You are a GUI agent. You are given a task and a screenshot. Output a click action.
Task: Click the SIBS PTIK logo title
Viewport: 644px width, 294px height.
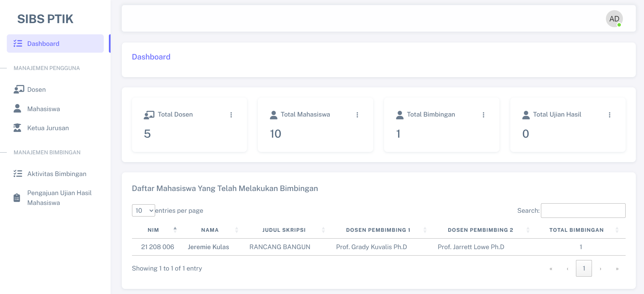(45, 19)
